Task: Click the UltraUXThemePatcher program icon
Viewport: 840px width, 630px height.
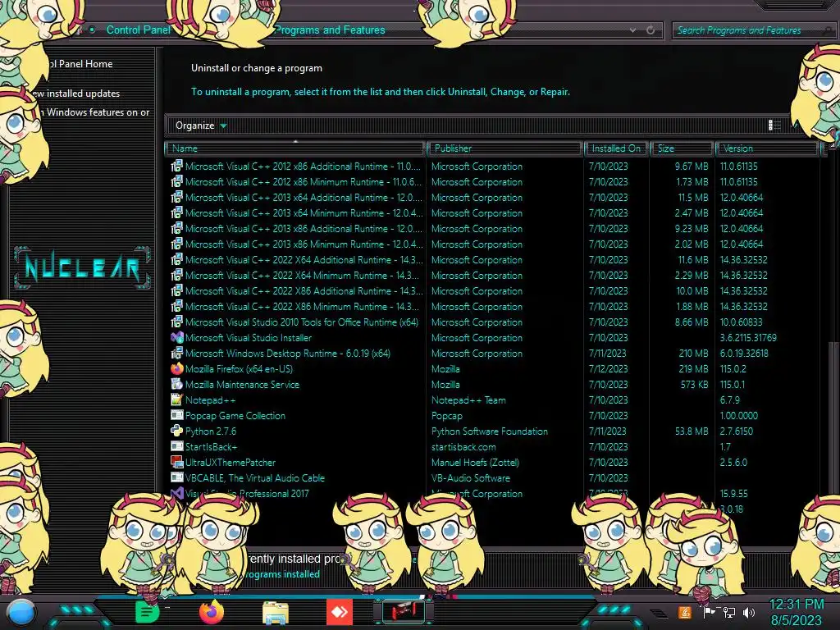Action: coord(177,462)
